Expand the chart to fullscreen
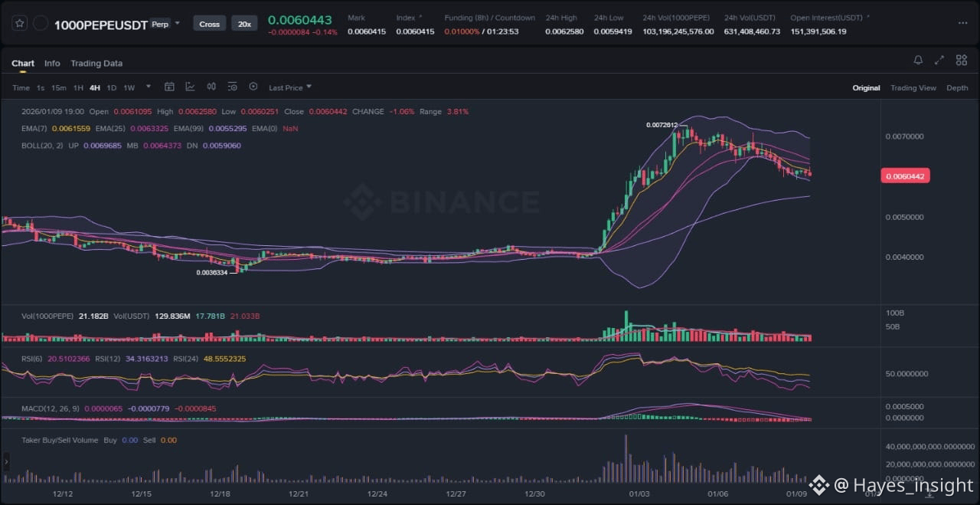 click(939, 61)
